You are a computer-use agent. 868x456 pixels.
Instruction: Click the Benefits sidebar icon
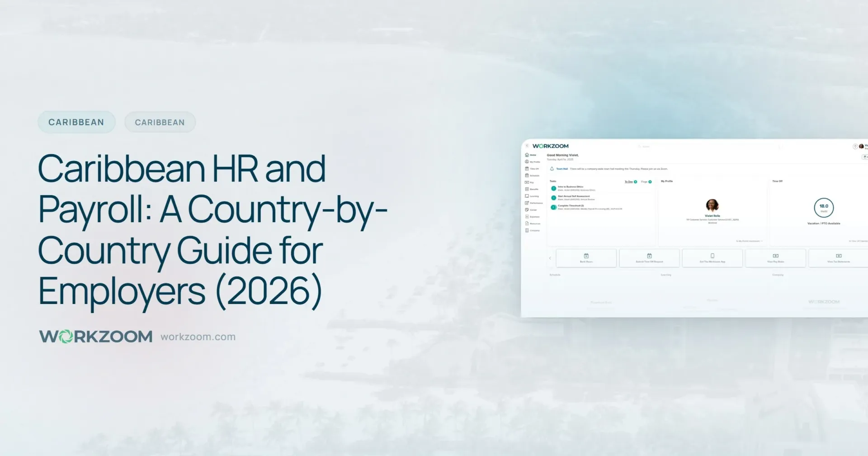click(x=527, y=189)
